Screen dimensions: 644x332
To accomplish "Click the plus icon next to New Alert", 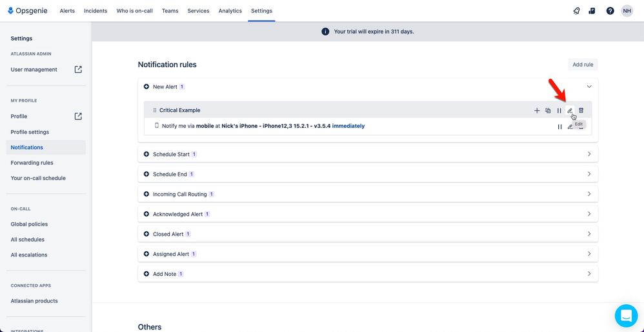I will pos(146,87).
